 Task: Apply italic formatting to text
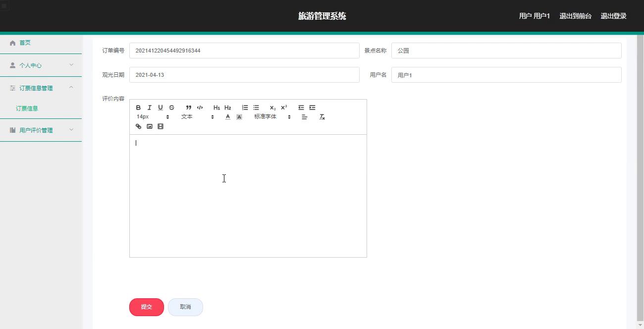[x=149, y=108]
